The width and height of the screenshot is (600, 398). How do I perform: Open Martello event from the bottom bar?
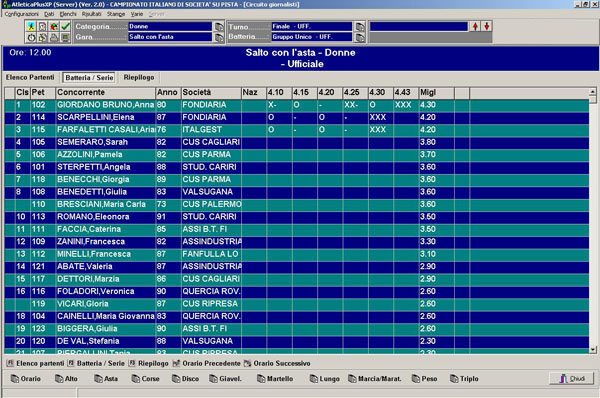275,378
